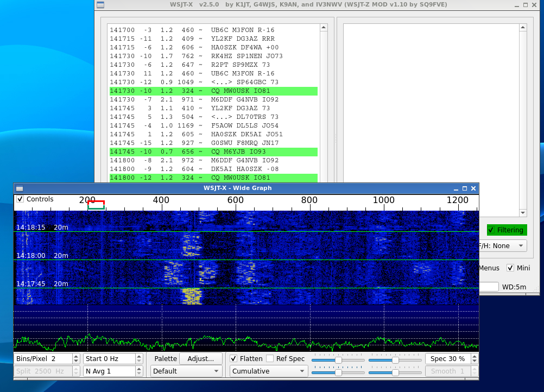Uncheck the Controls checkbox

coord(20,199)
